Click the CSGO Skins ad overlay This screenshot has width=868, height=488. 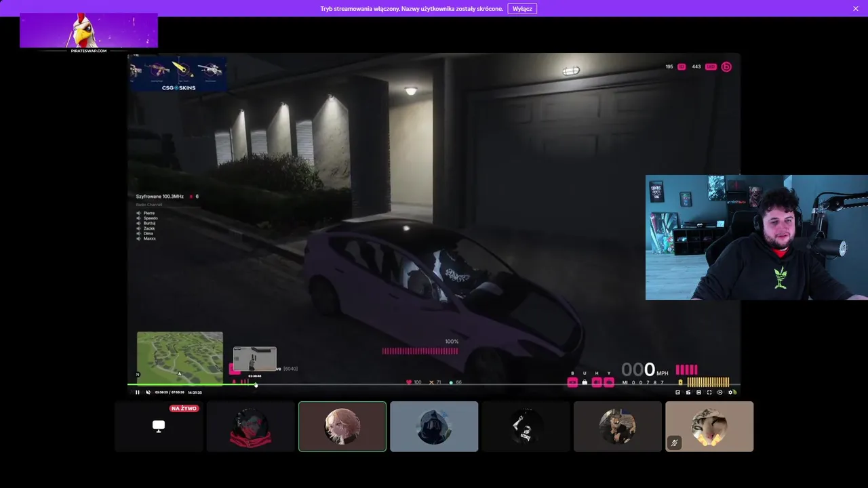pyautogui.click(x=178, y=74)
